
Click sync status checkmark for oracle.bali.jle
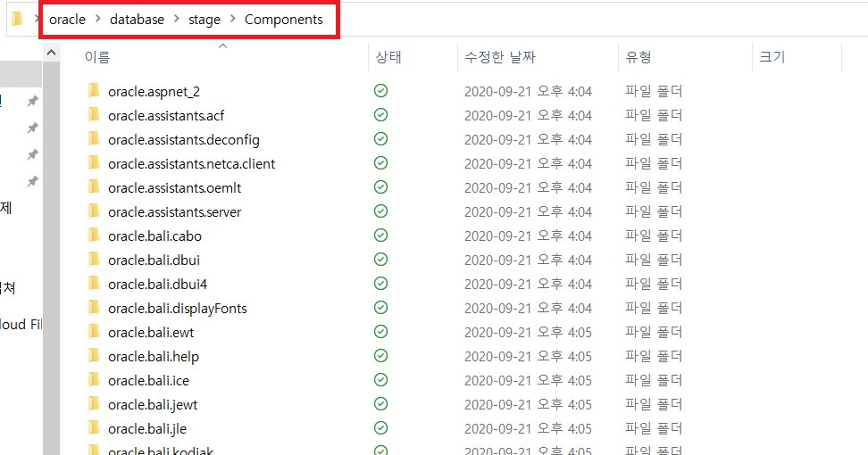coord(380,428)
